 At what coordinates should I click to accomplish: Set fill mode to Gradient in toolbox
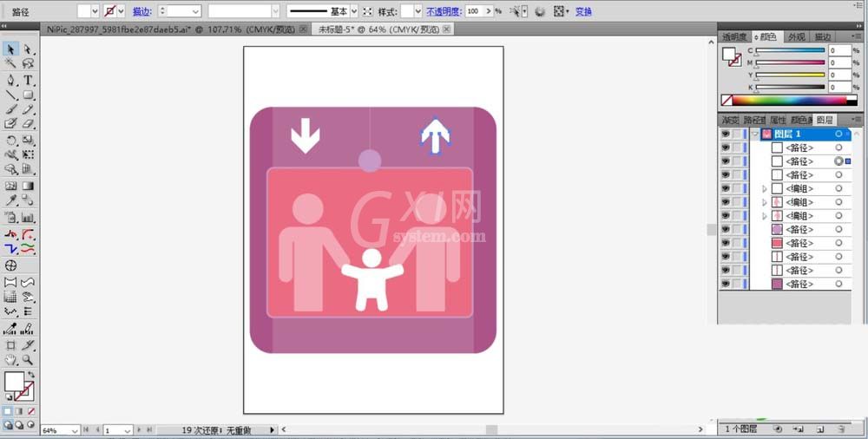(19, 411)
